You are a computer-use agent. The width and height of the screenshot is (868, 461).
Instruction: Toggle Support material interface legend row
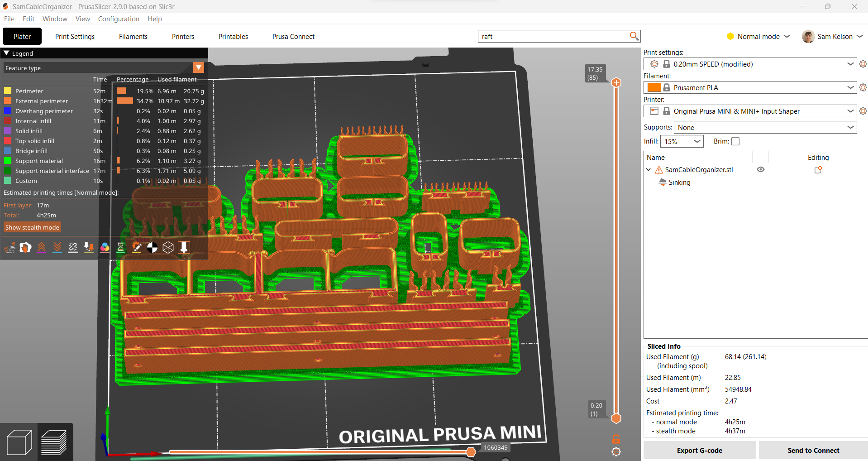click(x=104, y=171)
